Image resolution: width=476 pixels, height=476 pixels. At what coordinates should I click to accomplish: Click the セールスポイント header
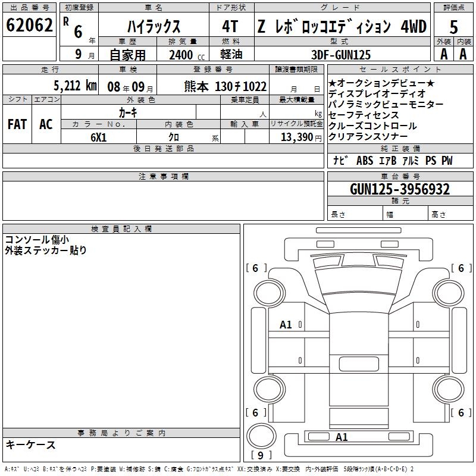[400, 70]
